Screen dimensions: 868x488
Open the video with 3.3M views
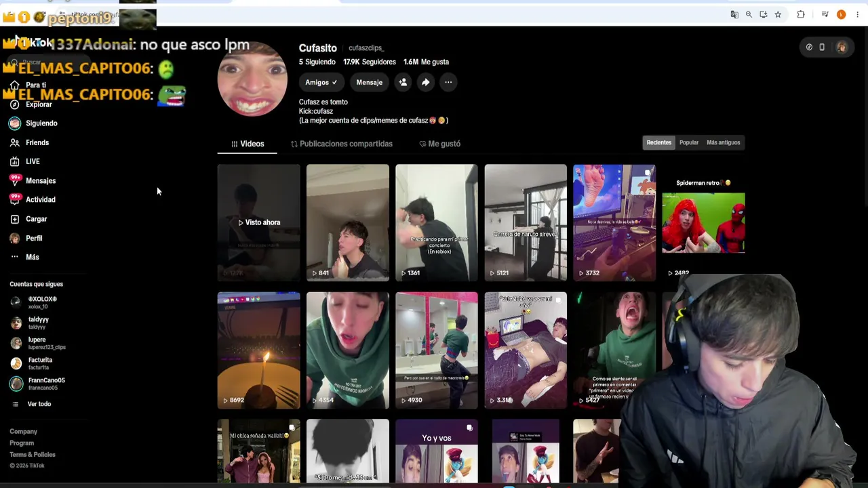point(526,350)
